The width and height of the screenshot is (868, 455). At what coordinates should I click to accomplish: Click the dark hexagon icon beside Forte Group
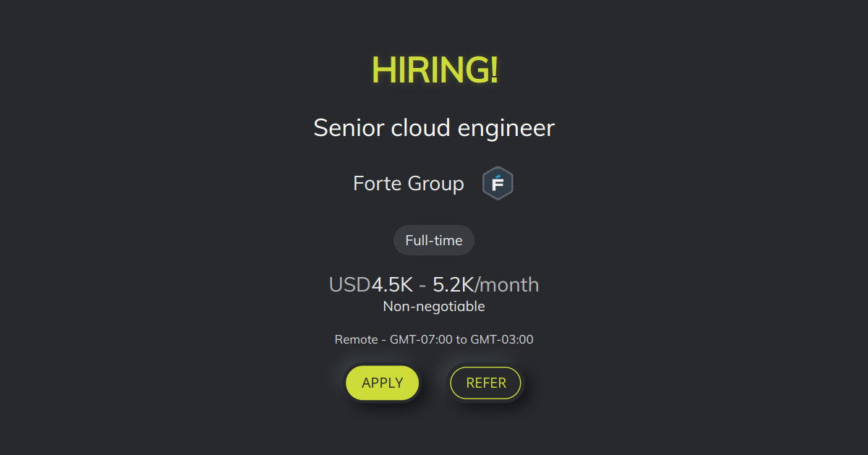(498, 182)
